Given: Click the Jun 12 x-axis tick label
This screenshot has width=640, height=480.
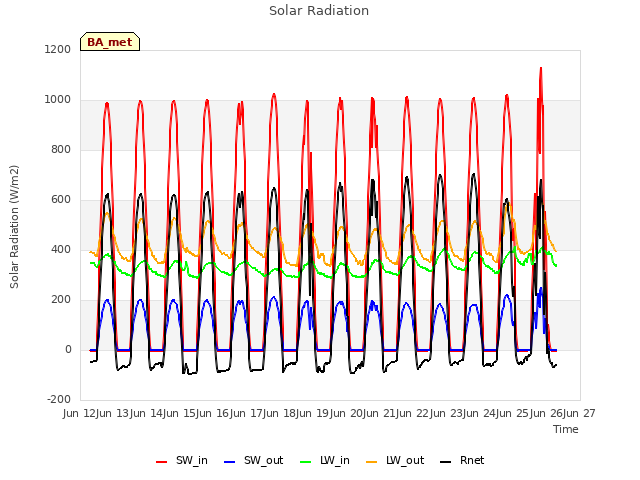Looking at the screenshot, I should (x=80, y=413).
